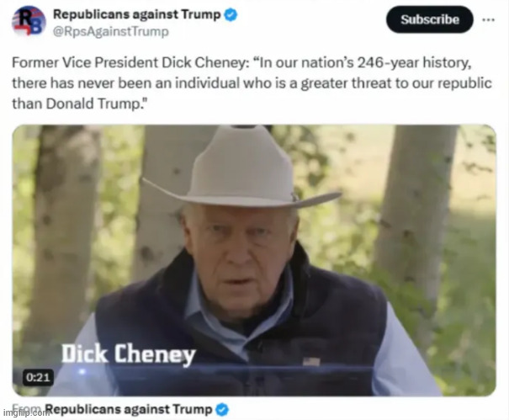
Task: Click the video source Republicans against Trump link
Action: pos(128,409)
